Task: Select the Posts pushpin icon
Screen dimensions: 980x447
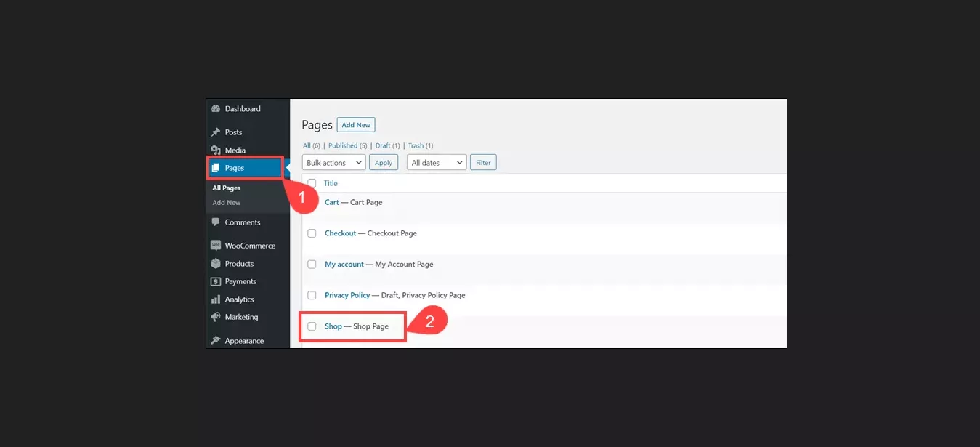Action: click(216, 132)
